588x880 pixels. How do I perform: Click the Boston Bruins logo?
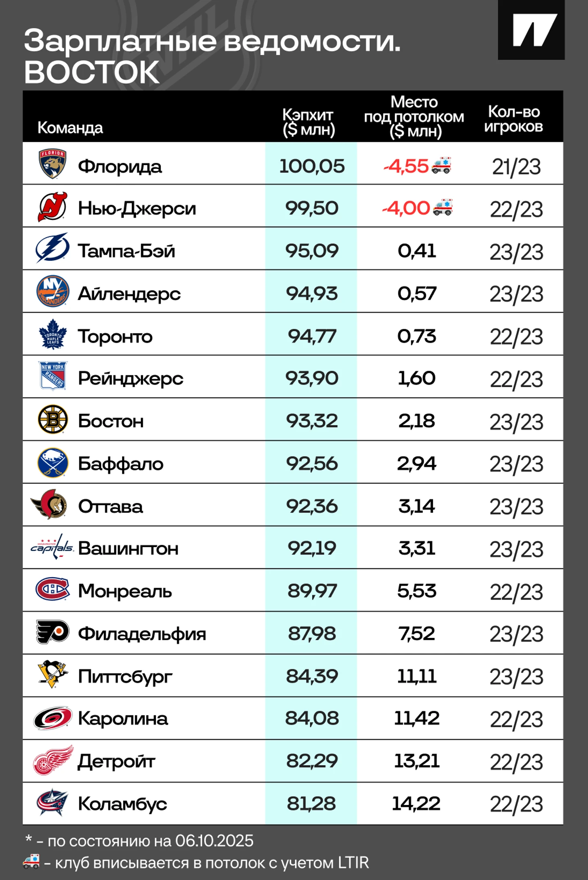pos(53,419)
